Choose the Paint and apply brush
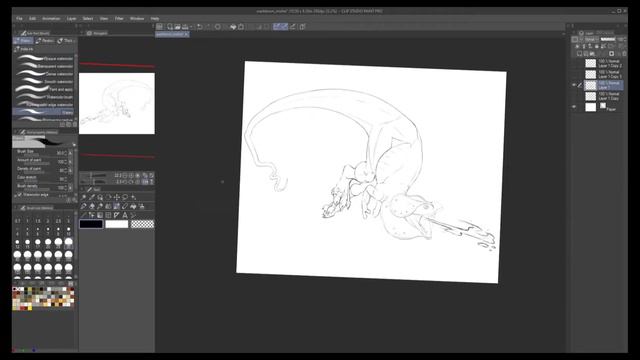Screen dimensions: 640x360 point(44,89)
